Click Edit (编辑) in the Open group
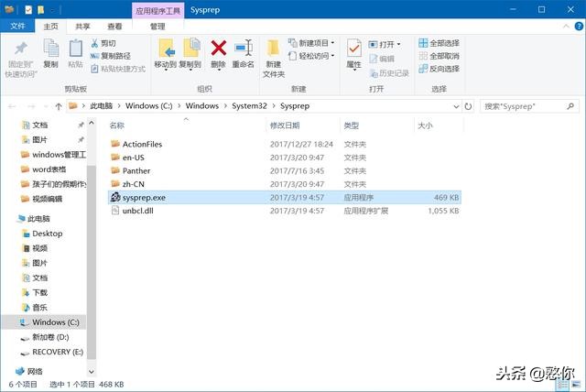The height and width of the screenshot is (392, 586). (x=382, y=59)
